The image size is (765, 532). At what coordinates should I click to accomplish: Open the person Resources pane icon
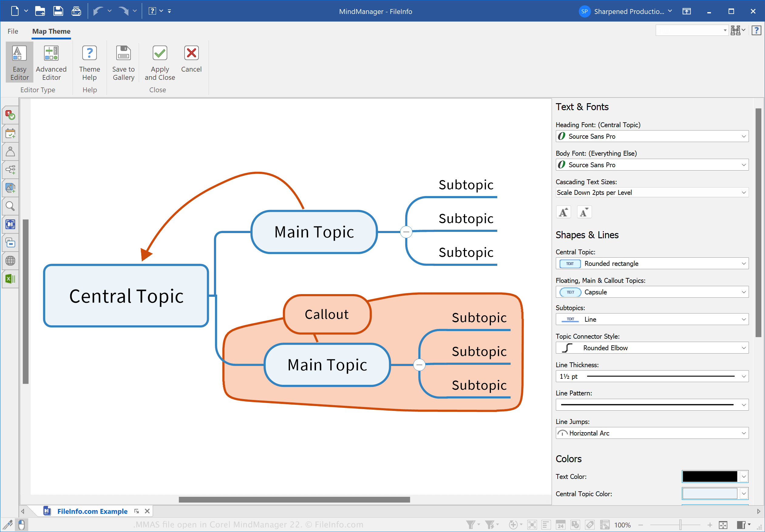(10, 151)
